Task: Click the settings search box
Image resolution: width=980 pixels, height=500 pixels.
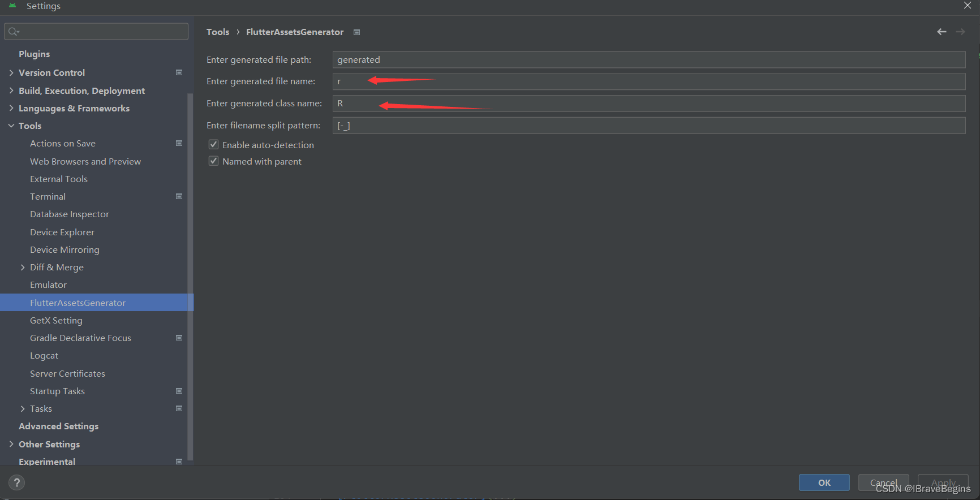Action: (96, 32)
